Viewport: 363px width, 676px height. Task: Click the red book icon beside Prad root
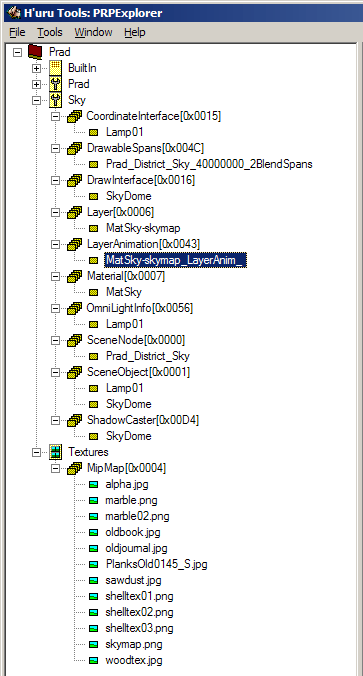pos(35,52)
